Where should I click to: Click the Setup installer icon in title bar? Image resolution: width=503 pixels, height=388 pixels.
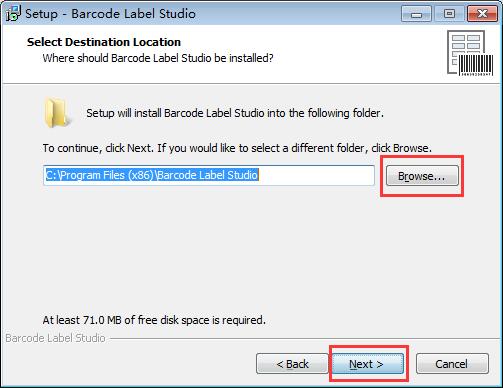(x=13, y=13)
